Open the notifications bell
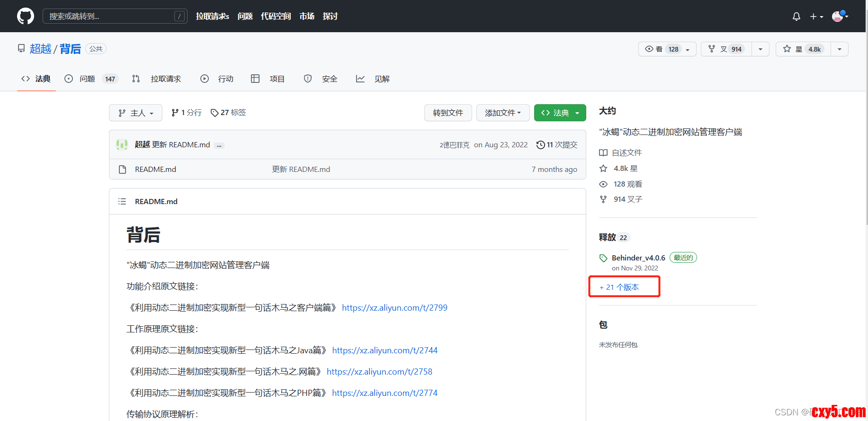 796,17
